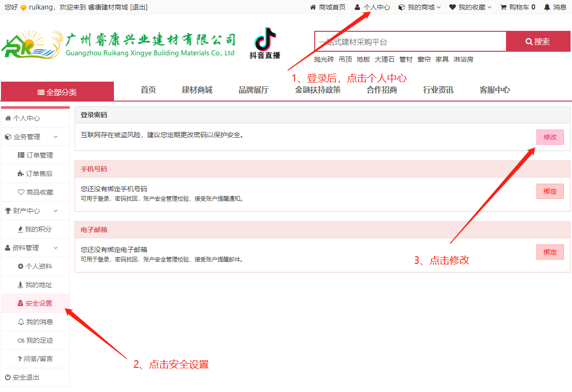Click the 睿康建材商城 welcome text

108,7
